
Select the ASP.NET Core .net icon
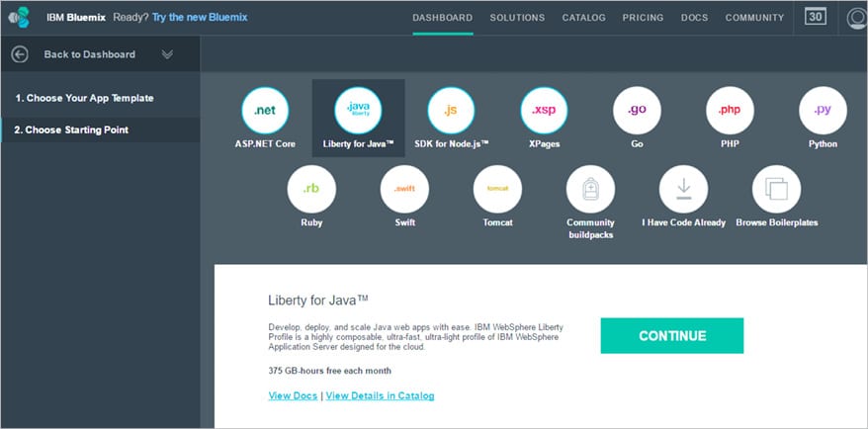click(x=265, y=110)
